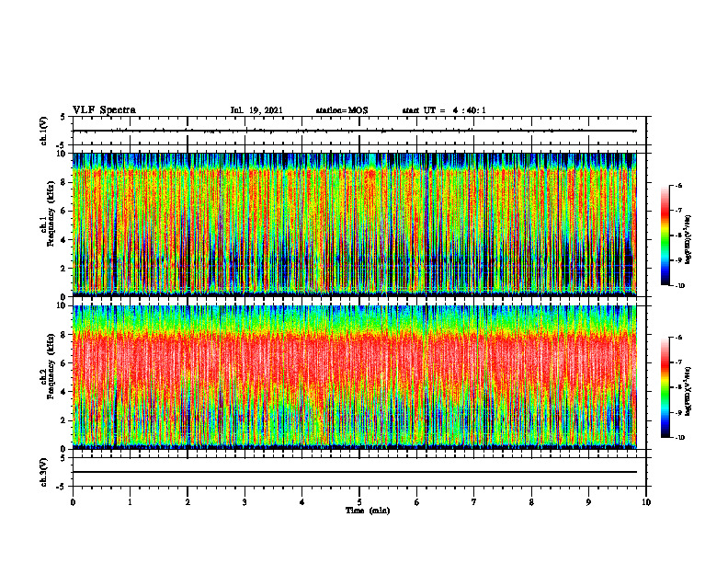Click time axis tick label "9"
The image size is (728, 563).
click(588, 502)
